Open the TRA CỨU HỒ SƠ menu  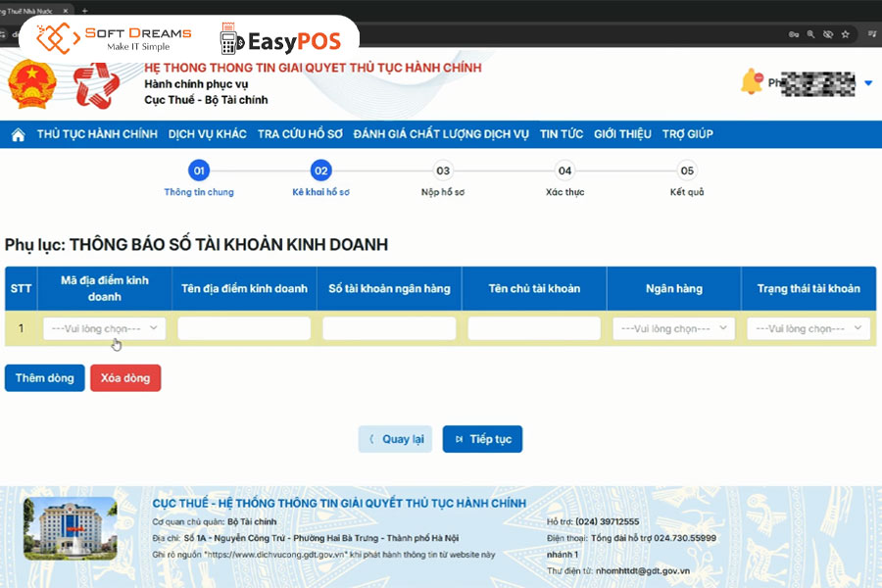(300, 134)
